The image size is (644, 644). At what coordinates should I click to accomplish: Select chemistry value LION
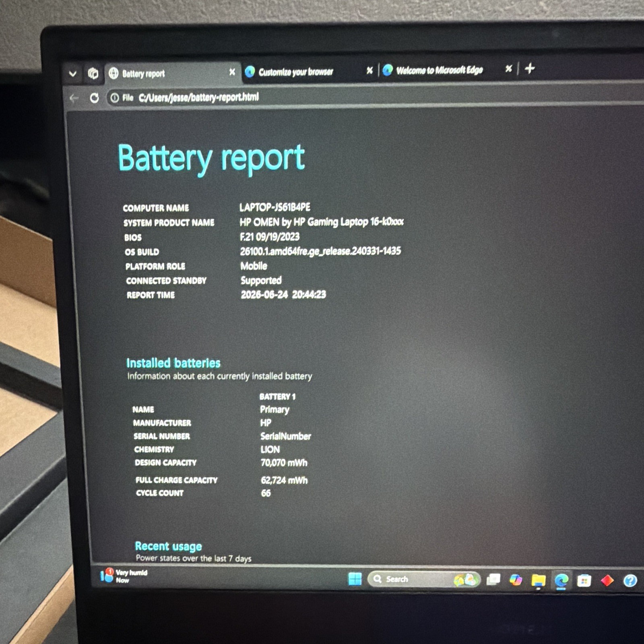tap(270, 450)
